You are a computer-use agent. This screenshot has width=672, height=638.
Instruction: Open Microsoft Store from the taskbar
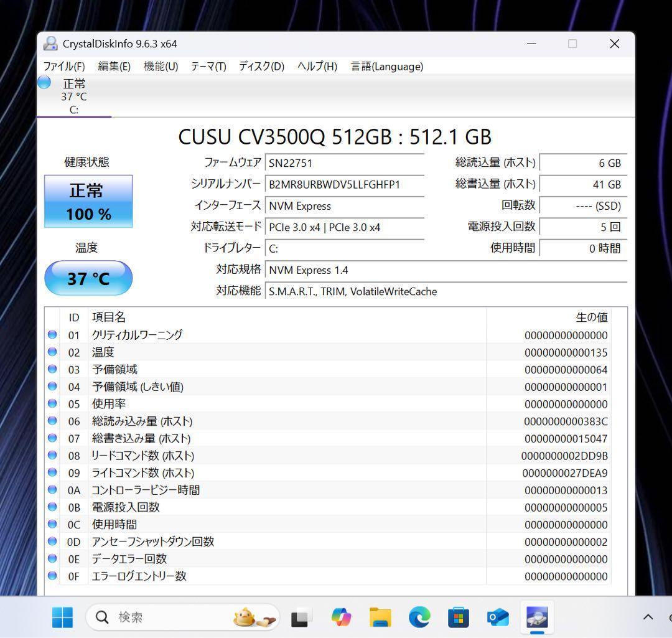(458, 617)
